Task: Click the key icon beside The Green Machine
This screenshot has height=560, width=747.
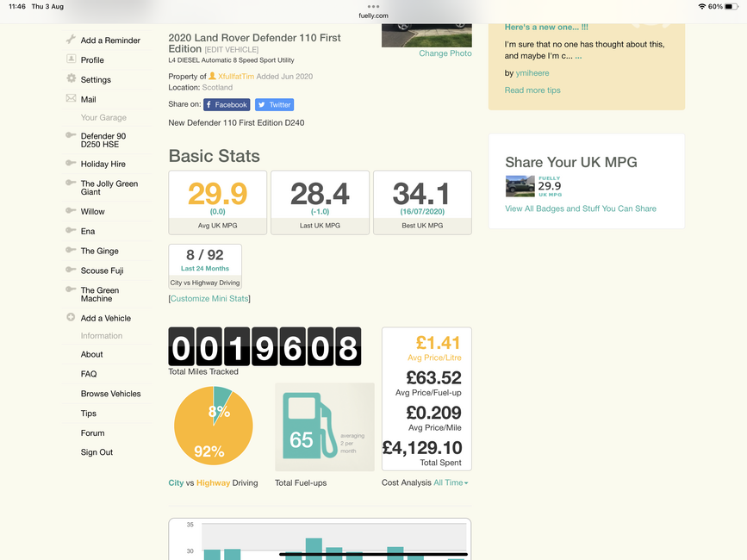Action: [x=71, y=289]
